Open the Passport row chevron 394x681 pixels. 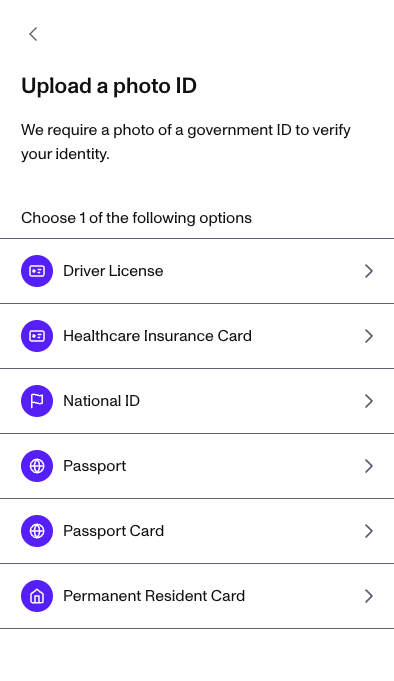369,466
